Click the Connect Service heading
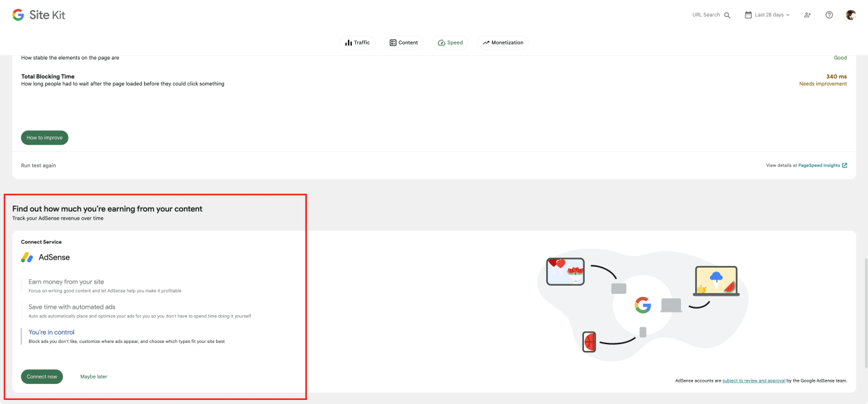This screenshot has height=404, width=868. pos(41,242)
